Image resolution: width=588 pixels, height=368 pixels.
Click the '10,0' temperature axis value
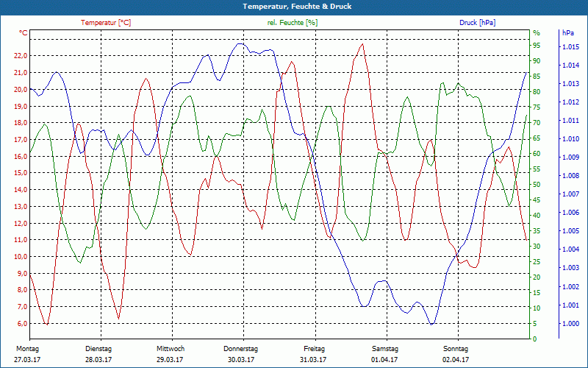click(x=21, y=257)
